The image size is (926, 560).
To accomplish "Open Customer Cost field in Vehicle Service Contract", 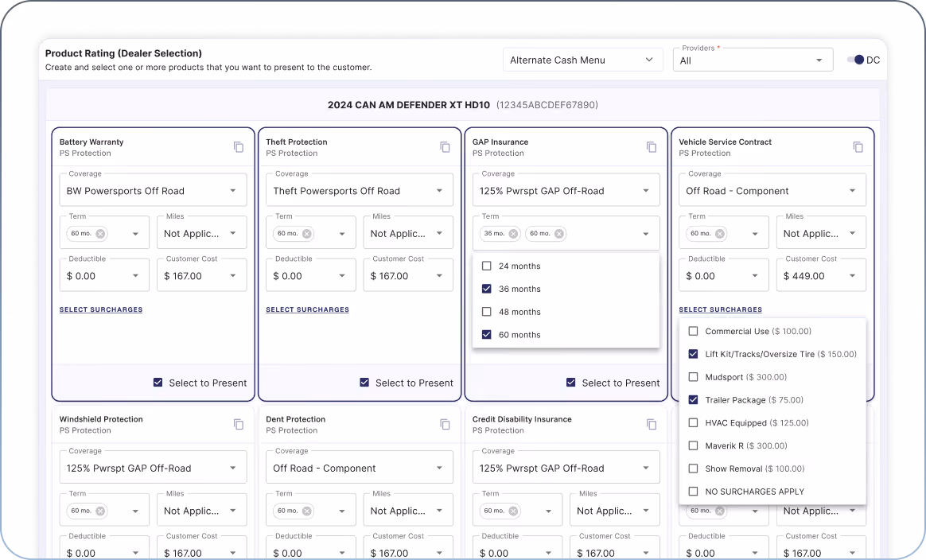I will 821,275.
